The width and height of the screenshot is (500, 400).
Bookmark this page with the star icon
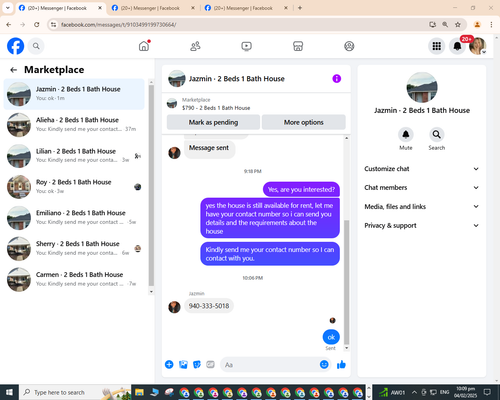coord(458,24)
